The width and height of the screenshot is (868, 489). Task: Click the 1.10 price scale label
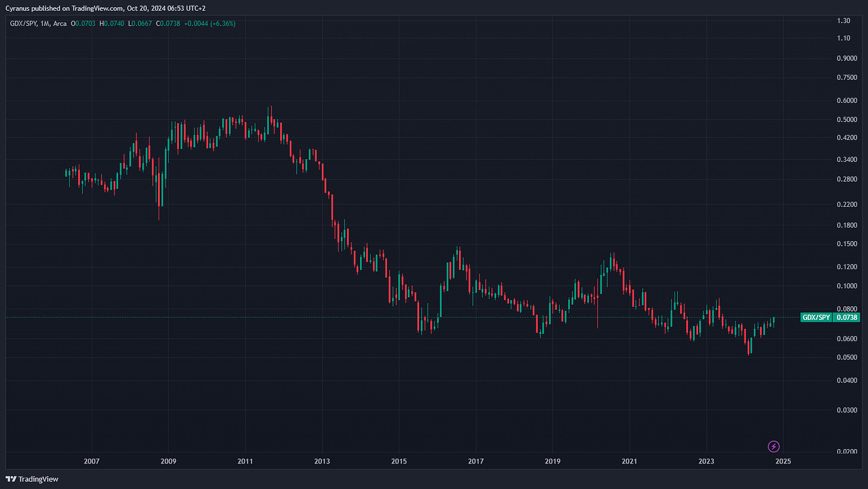(844, 38)
